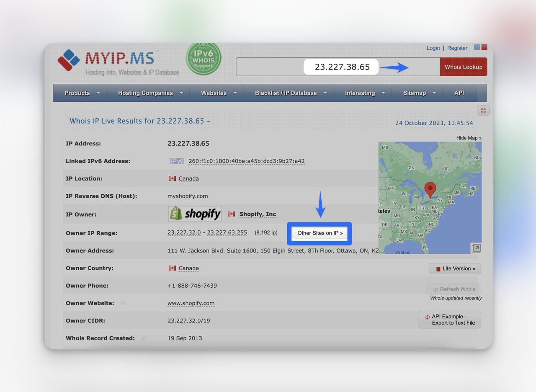Click the Canada flag in Owner Country row

pos(172,268)
